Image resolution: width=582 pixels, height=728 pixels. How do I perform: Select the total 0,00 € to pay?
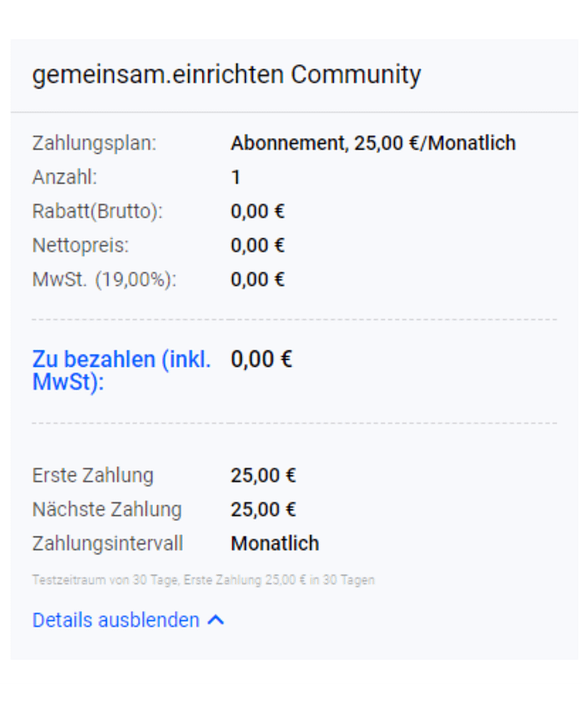261,359
